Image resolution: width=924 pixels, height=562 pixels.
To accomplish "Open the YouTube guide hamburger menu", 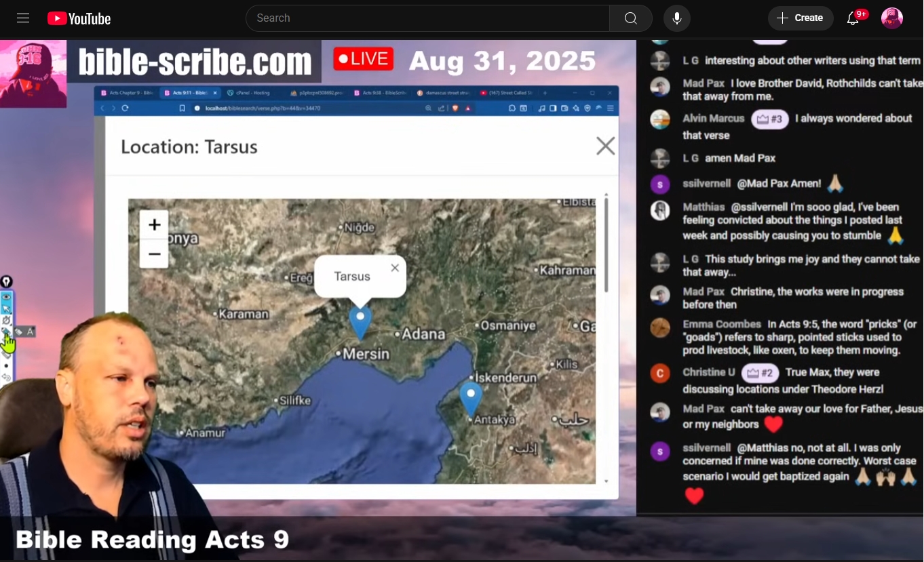I will click(23, 18).
